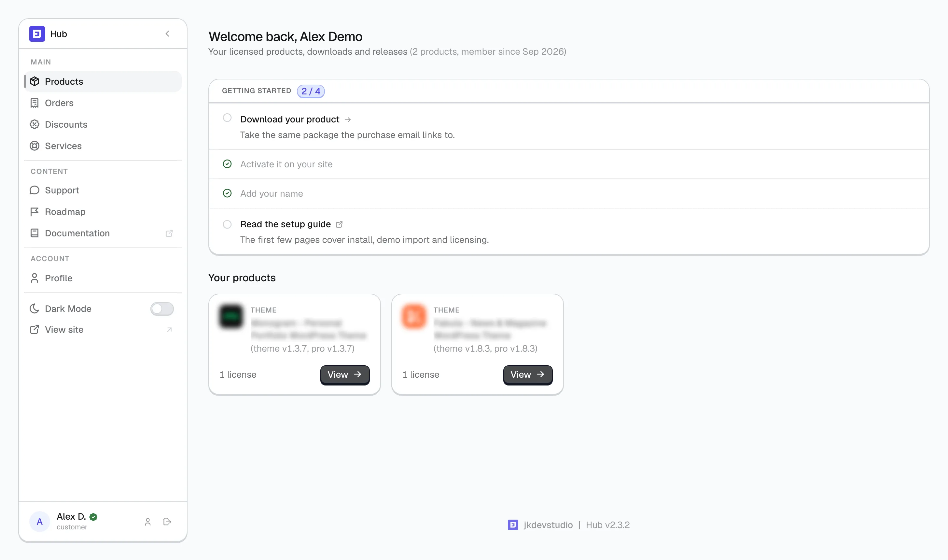This screenshot has height=560, width=948.
Task: Click the verified badge next to Alex D.
Action: pyautogui.click(x=93, y=517)
